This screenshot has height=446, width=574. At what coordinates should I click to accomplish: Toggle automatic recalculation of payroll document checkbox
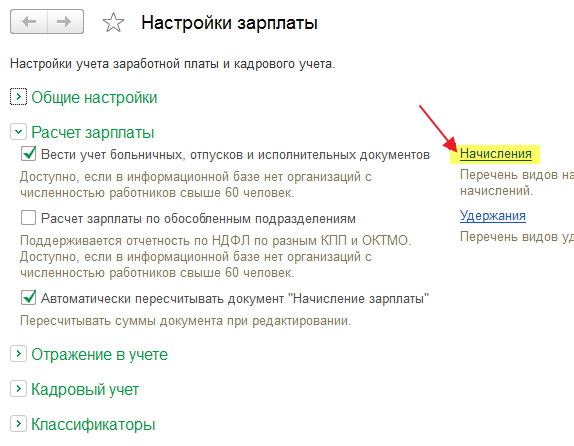(x=29, y=298)
